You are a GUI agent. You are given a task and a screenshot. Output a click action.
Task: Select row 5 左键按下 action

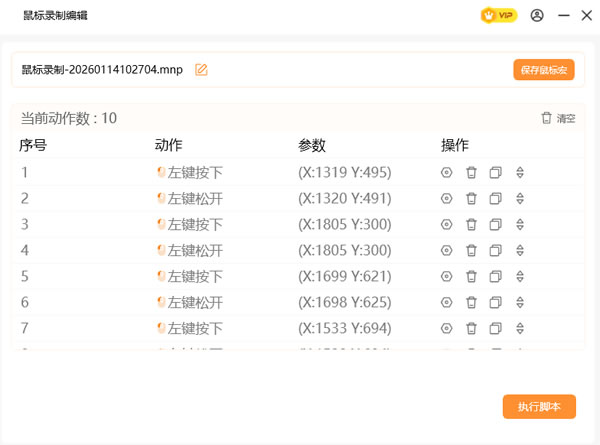click(x=194, y=276)
